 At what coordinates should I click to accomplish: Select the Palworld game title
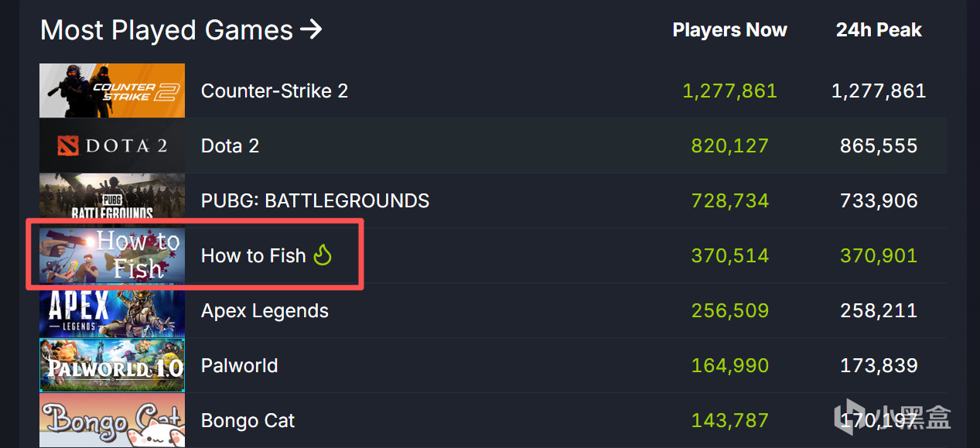(x=239, y=365)
